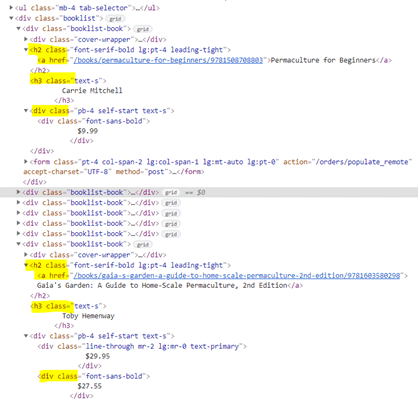Select closing h2 tag under Permaculture link

point(40,70)
